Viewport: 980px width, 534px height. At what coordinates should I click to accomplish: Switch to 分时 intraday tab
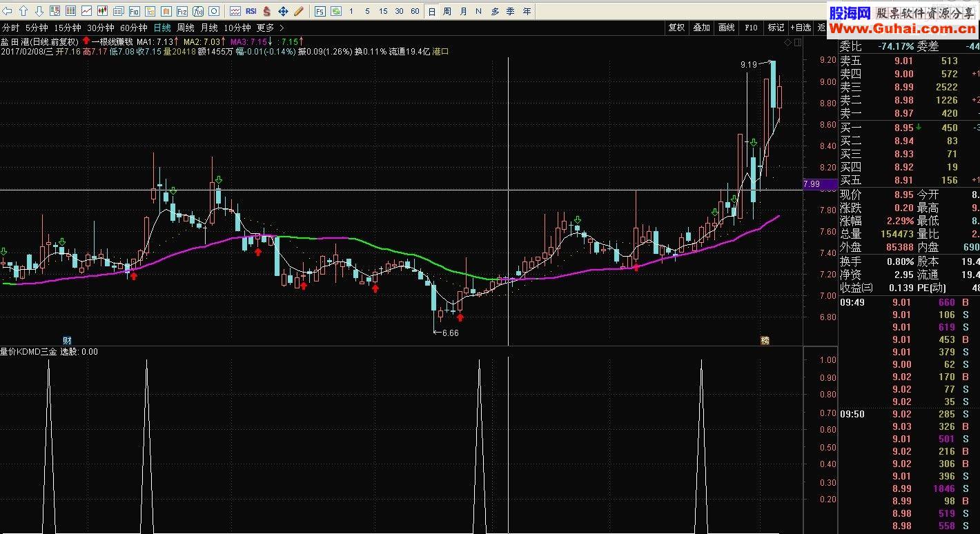pos(10,28)
